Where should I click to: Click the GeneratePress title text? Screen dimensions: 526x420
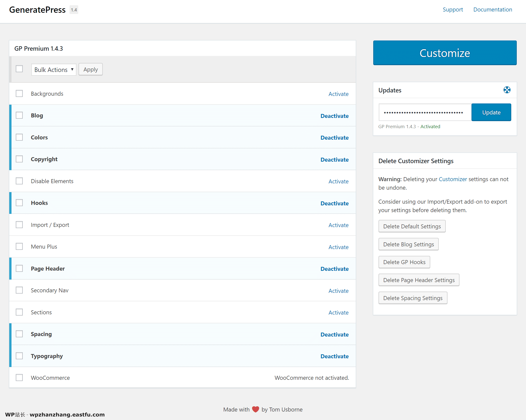coord(37,10)
